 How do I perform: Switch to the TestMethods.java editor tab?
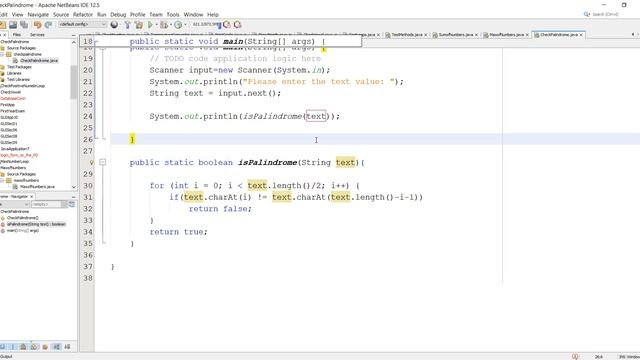pos(407,35)
